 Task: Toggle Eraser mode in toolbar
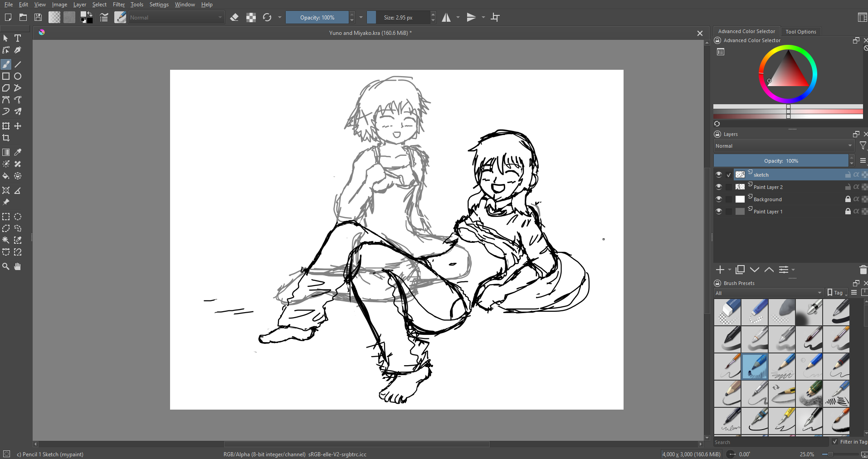[234, 17]
